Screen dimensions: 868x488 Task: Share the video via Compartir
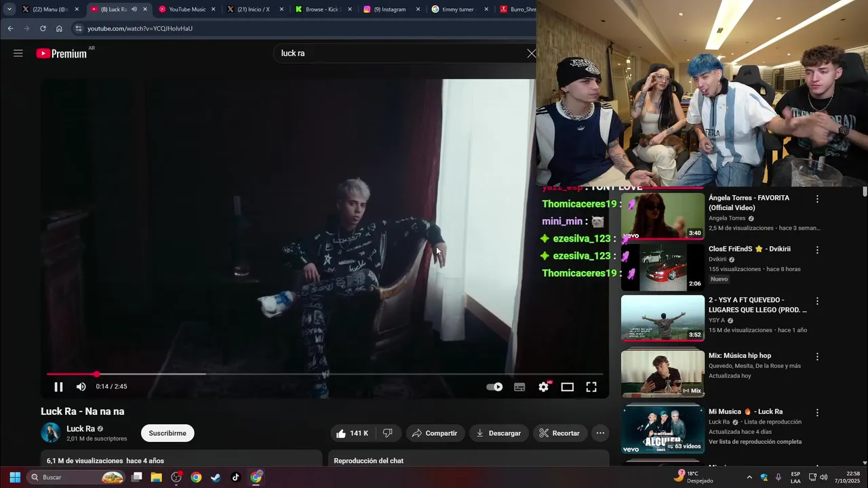[435, 433]
